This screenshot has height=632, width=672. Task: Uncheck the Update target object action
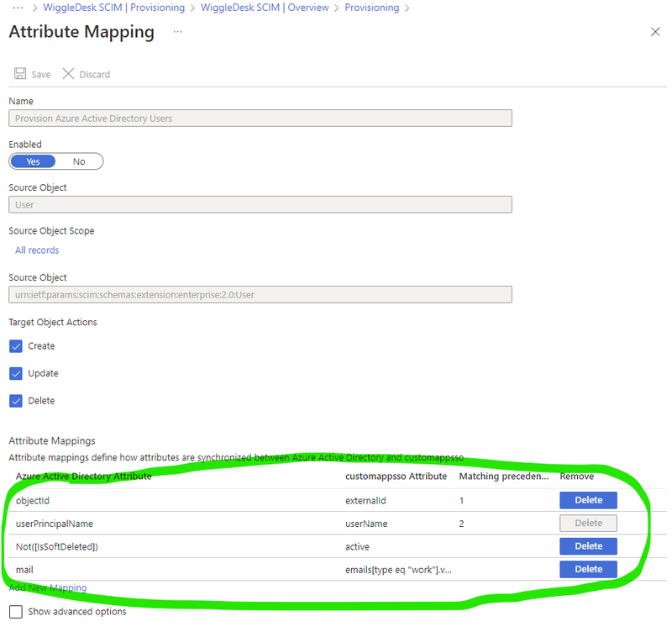click(x=15, y=373)
